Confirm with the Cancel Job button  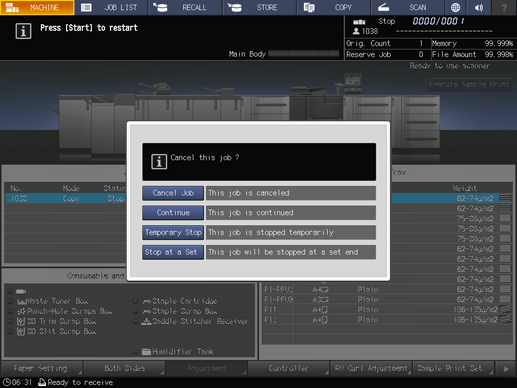coord(173,193)
